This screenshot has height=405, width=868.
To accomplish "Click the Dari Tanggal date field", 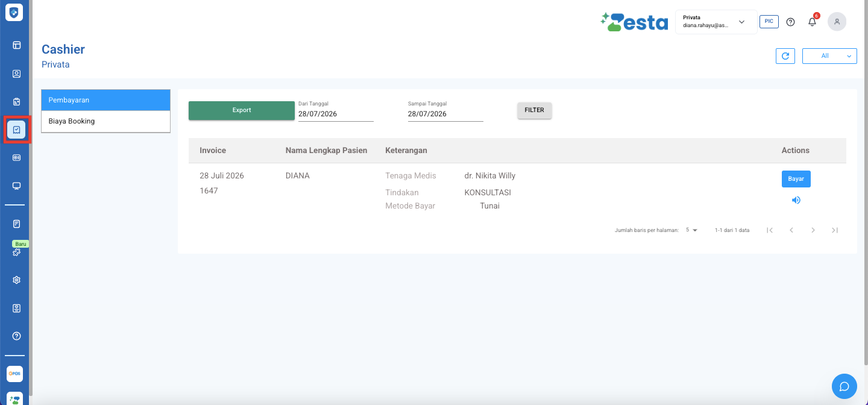I will (336, 114).
